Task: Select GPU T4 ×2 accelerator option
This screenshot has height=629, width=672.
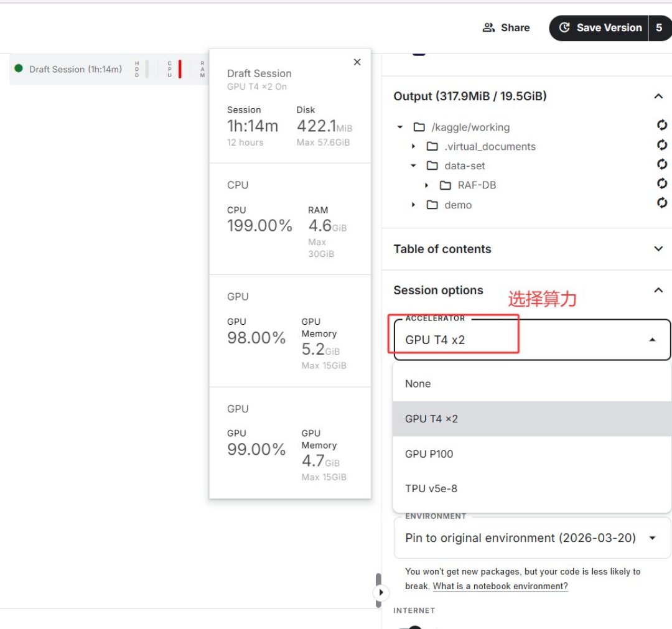Action: pyautogui.click(x=532, y=419)
